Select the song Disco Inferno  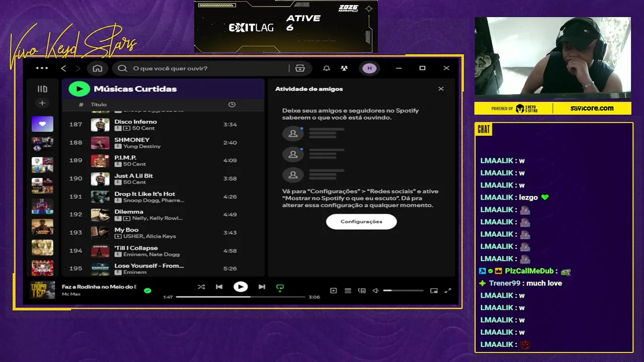pos(135,122)
